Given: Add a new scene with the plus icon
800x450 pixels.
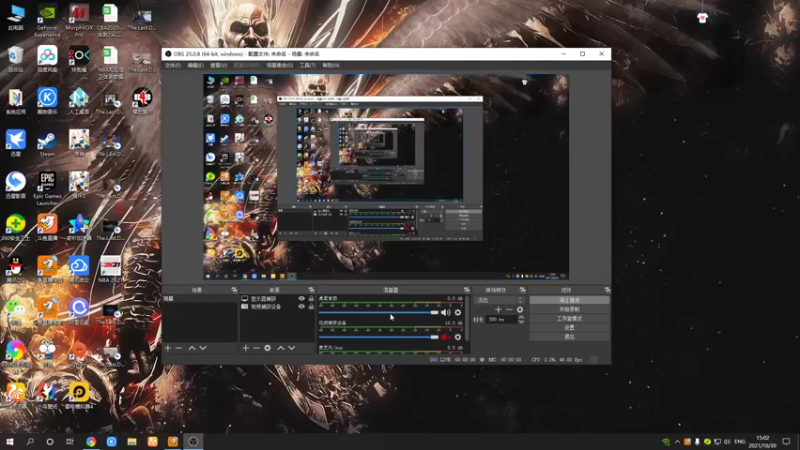Looking at the screenshot, I should pyautogui.click(x=168, y=348).
